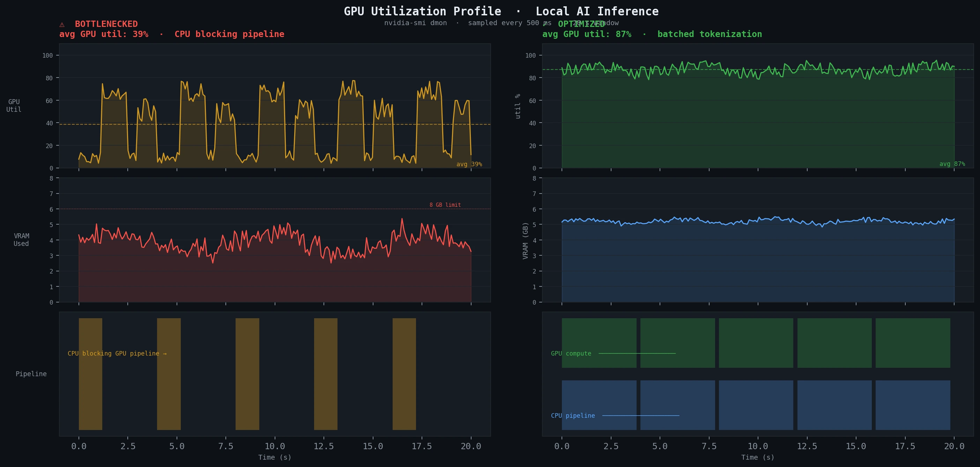980x467 pixels.
Task: Click the warning triangle beside BOTTLENECKED
Action: 62,24
